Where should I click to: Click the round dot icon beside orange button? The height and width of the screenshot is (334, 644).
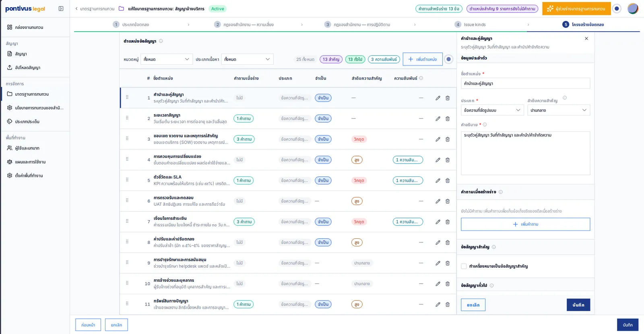tap(617, 8)
